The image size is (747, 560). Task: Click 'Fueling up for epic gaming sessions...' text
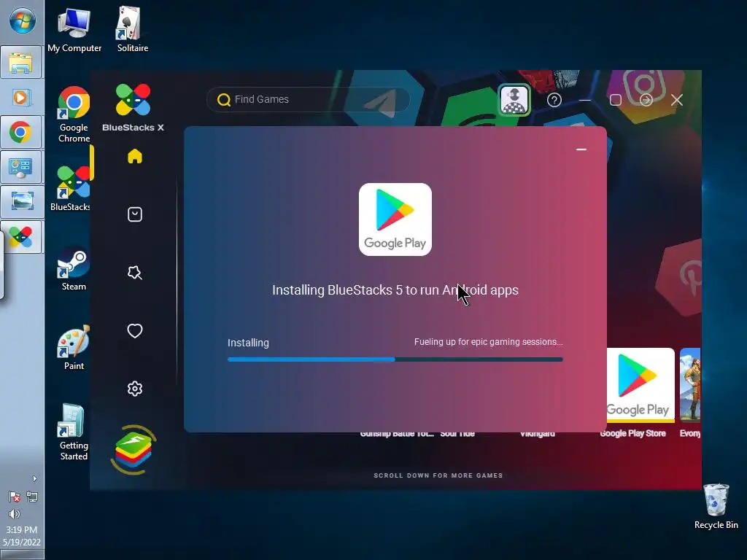pos(488,342)
